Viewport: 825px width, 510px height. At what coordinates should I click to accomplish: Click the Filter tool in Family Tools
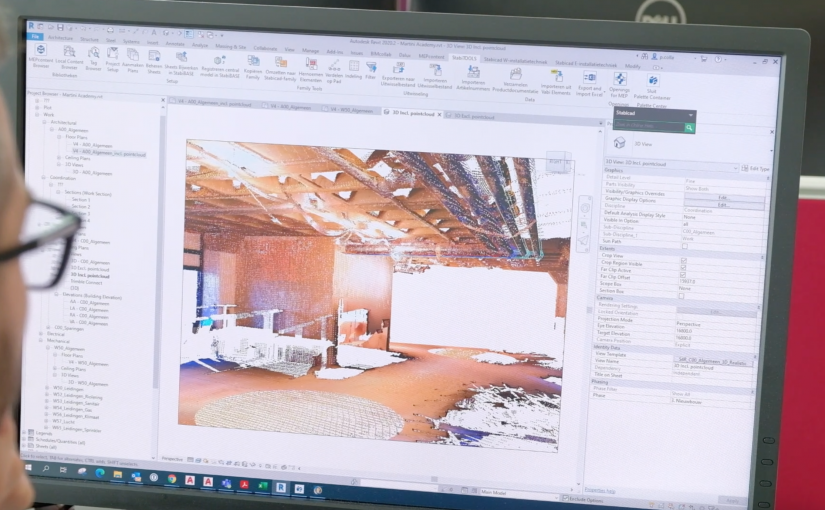tap(371, 71)
